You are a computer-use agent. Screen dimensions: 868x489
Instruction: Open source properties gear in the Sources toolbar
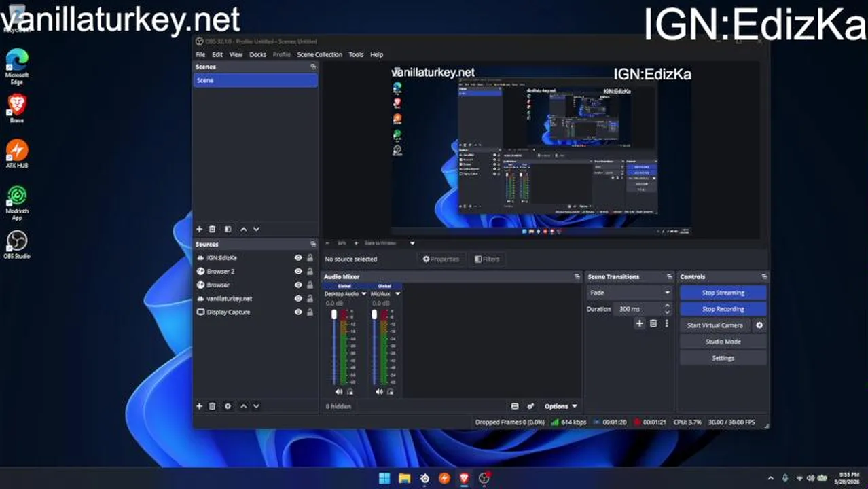point(228,406)
